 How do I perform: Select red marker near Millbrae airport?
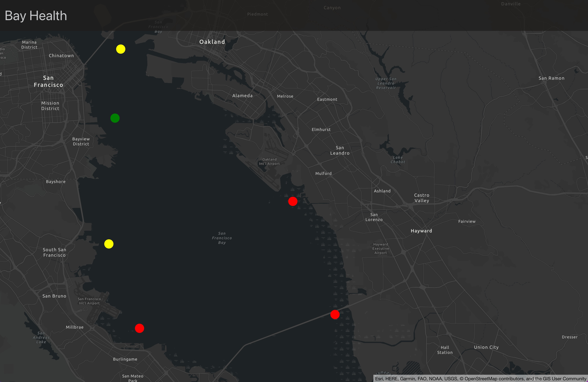(x=139, y=328)
